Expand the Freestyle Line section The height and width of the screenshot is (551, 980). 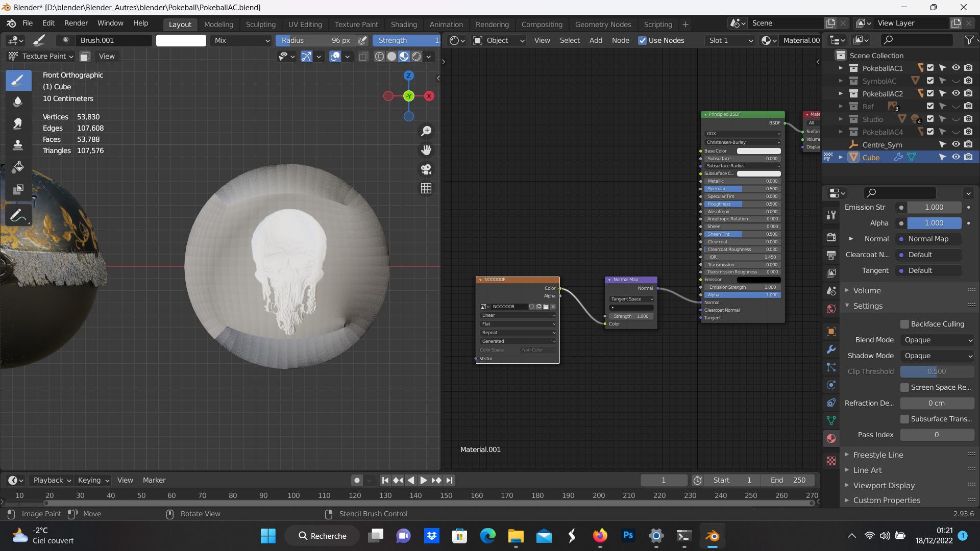coord(847,455)
